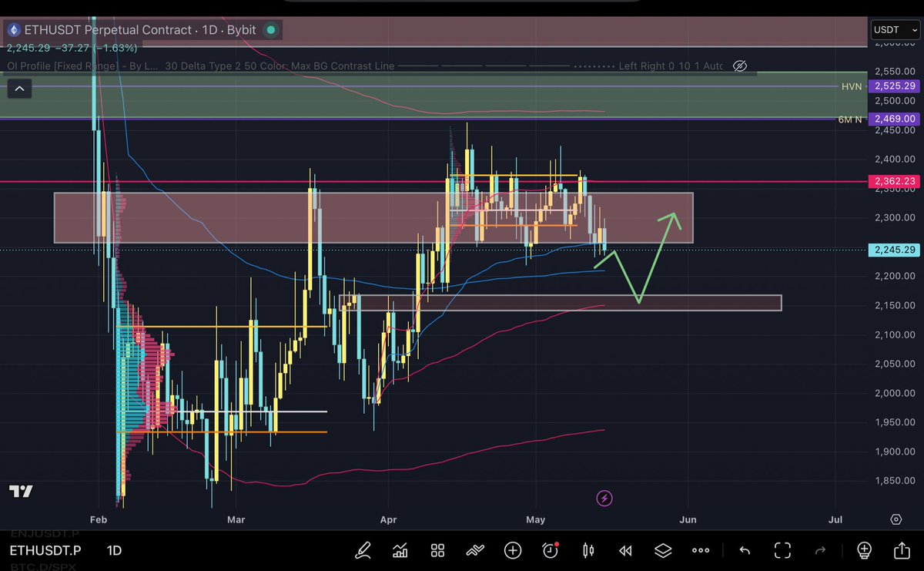Click the 1,850.00 price axis value

895,481
